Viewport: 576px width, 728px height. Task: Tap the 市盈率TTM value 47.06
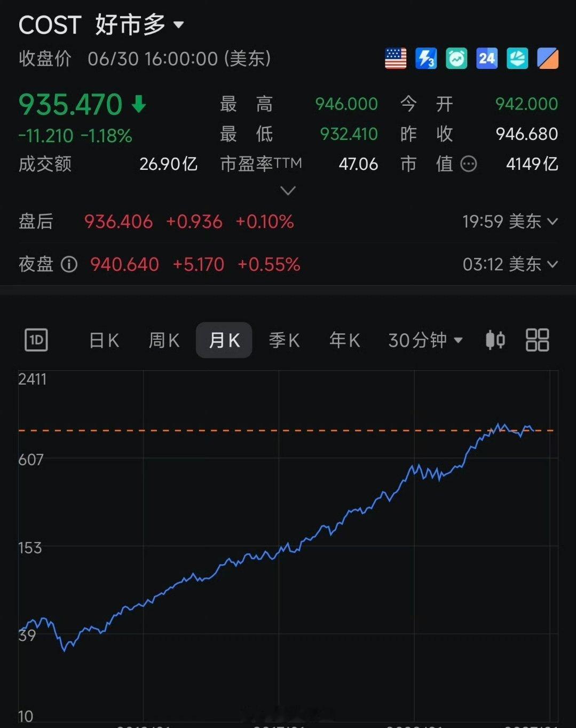pyautogui.click(x=358, y=163)
